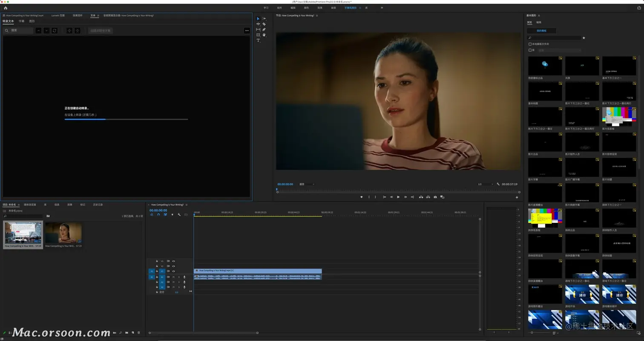Switch to the 音频 workspace
644x341 pixels.
click(333, 8)
